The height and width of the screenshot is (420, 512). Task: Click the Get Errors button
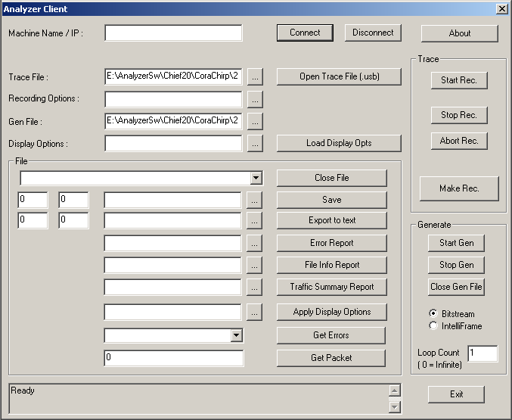tap(331, 335)
